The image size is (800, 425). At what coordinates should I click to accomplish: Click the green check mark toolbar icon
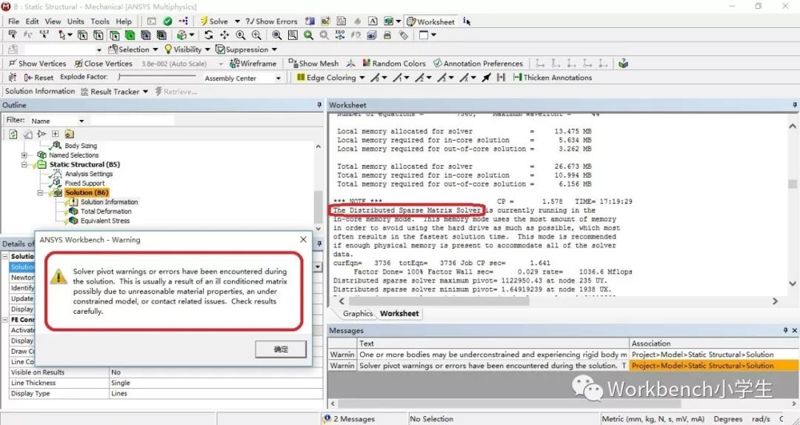point(167,21)
